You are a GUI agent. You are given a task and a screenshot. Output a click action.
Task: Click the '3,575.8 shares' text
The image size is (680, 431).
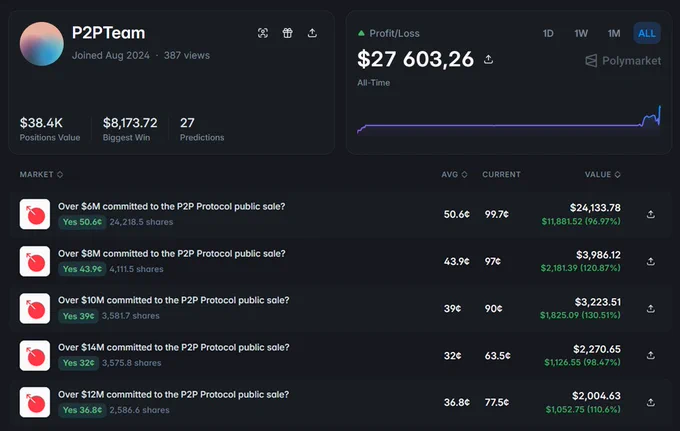coord(131,363)
